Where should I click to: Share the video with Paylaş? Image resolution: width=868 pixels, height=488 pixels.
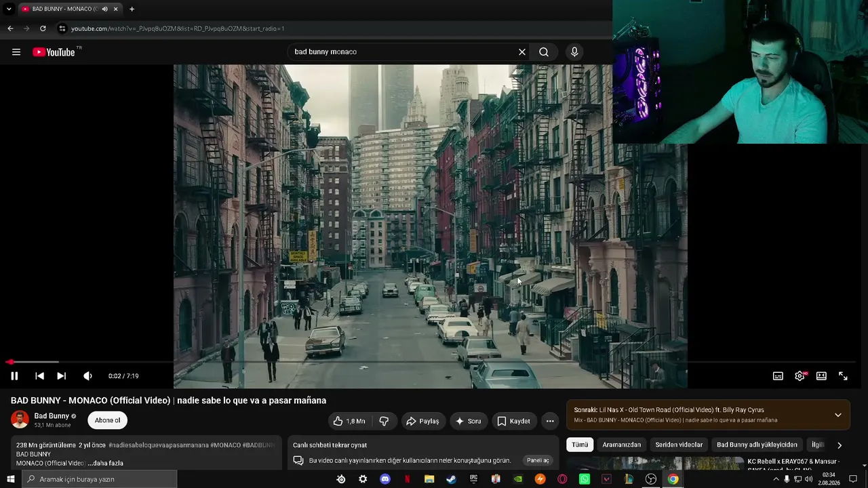[x=423, y=421]
